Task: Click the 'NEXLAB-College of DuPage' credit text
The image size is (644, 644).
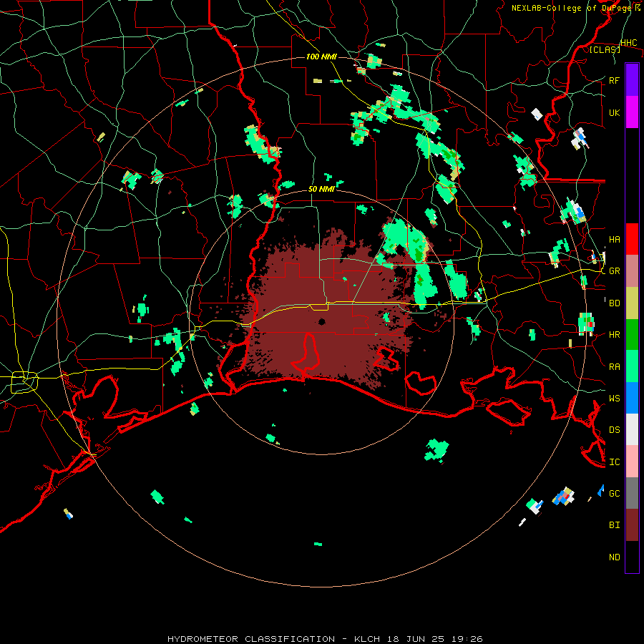Action: 572,8
